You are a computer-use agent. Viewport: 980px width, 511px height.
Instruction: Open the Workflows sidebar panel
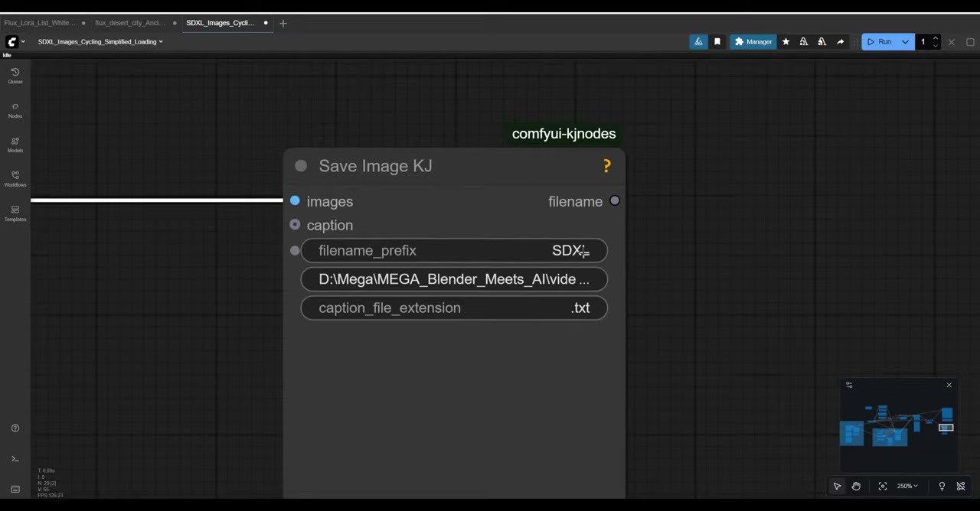coord(15,179)
